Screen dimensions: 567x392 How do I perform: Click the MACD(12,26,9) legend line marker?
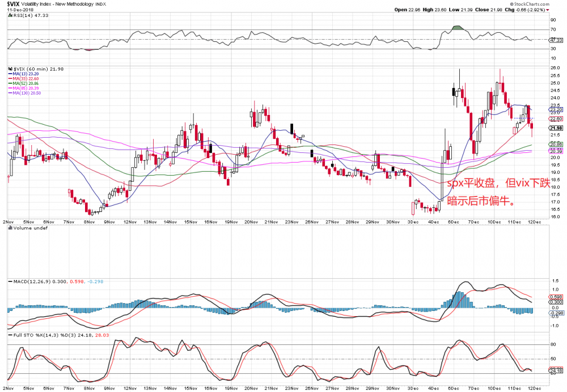click(x=10, y=281)
